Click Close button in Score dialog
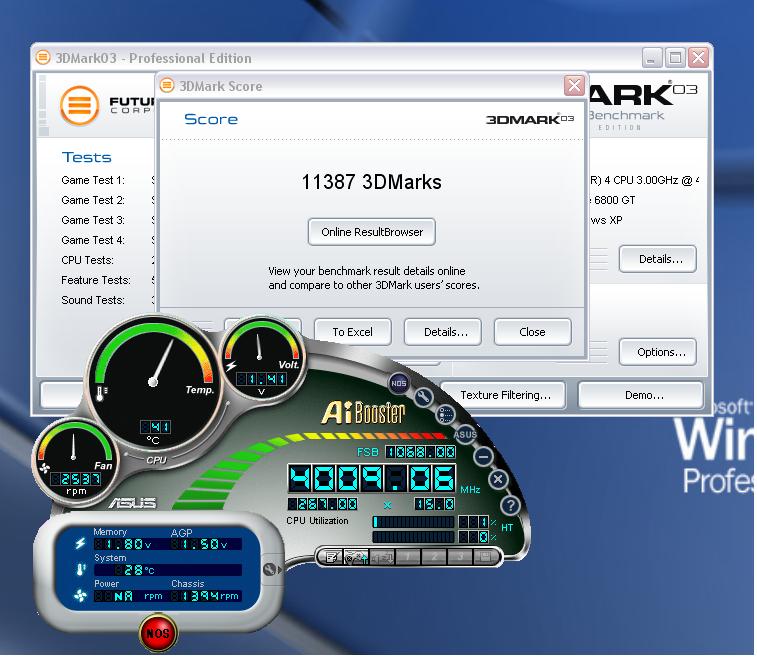The height and width of the screenshot is (658, 757). 533,332
